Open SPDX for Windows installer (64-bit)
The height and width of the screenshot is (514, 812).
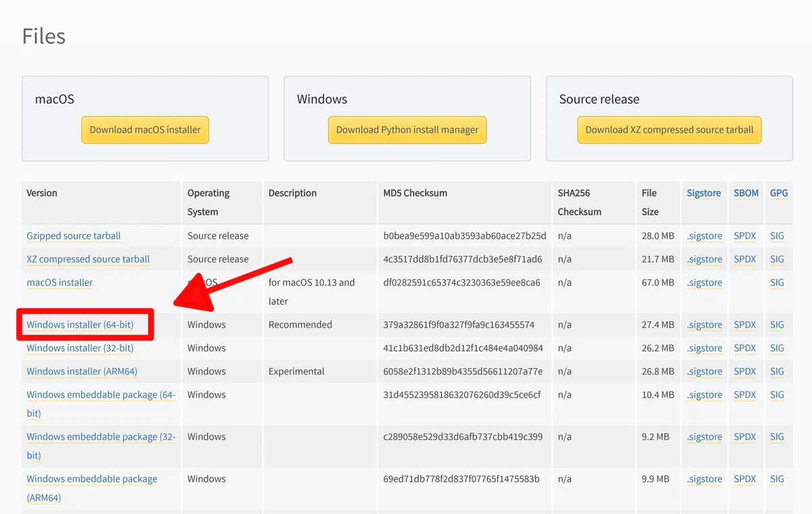(x=744, y=325)
